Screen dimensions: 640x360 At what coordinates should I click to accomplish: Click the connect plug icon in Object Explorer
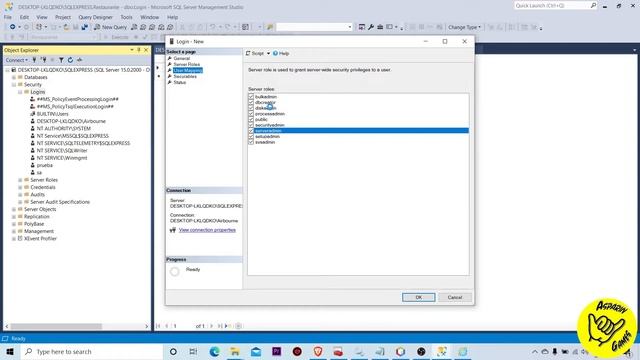click(x=35, y=60)
